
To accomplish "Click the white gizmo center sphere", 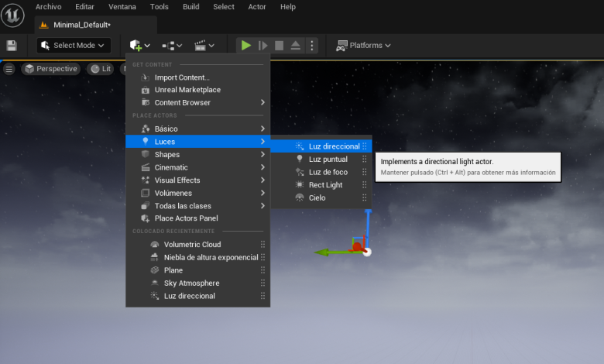I will [367, 252].
